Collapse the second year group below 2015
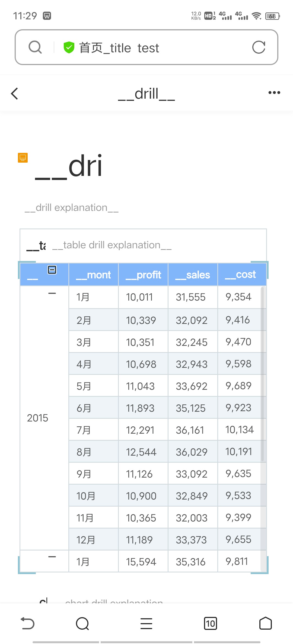Image resolution: width=293 pixels, height=644 pixels. [52, 557]
